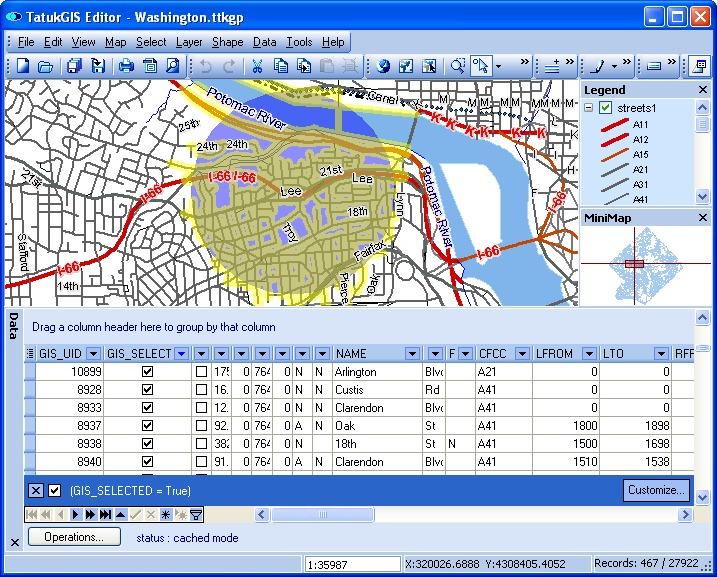
Task: Save all with the stacked disks icon
Action: 75,66
